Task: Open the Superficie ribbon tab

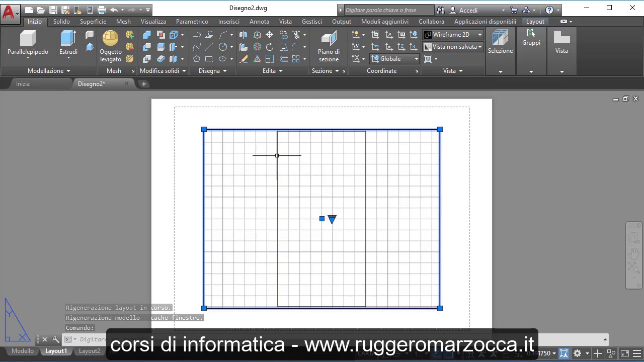Action: click(93, 22)
